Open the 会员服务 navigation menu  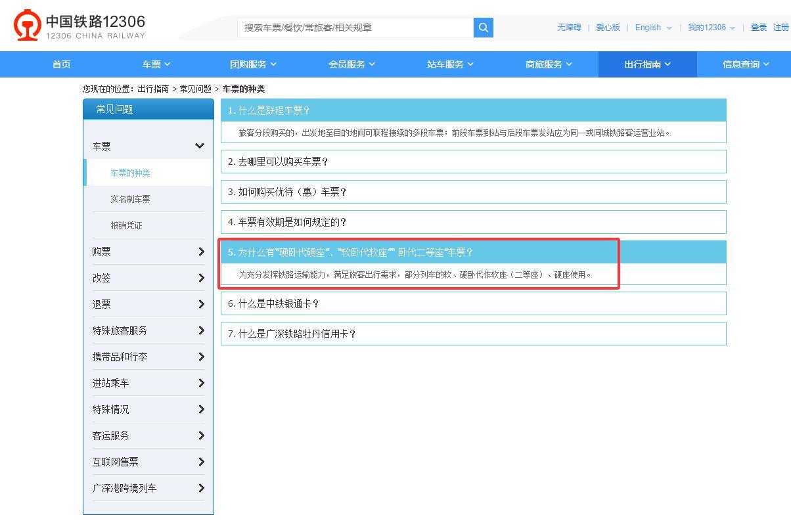pos(352,64)
